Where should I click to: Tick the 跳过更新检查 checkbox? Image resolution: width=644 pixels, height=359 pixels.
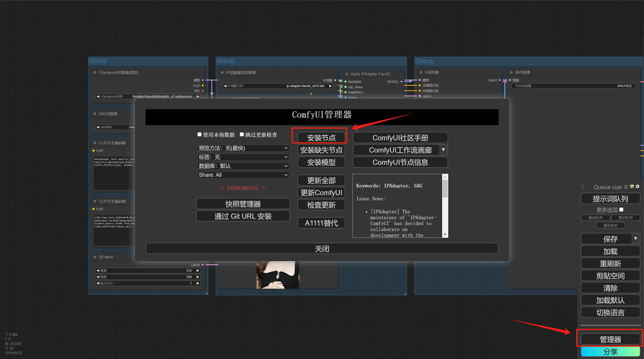242,134
